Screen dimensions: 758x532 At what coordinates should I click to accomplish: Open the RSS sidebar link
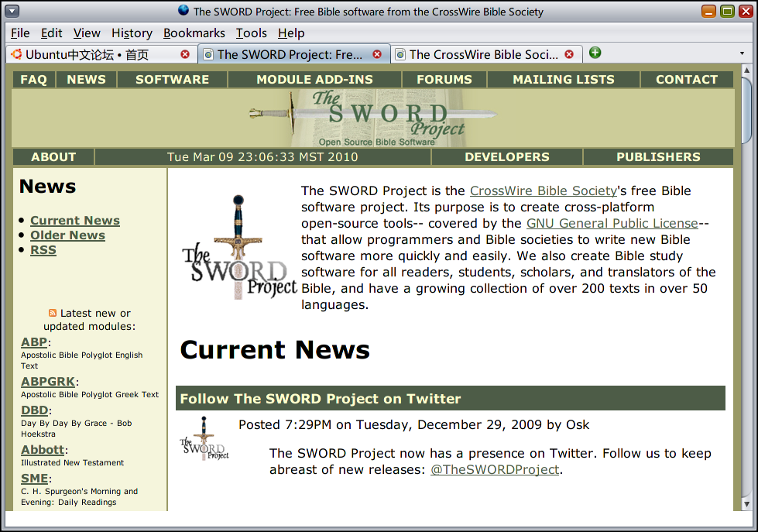(x=43, y=250)
